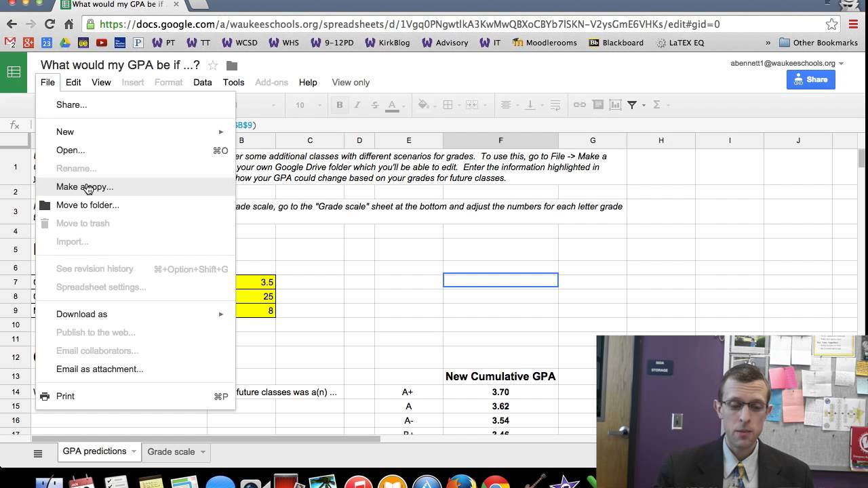Reload the page
The height and width of the screenshot is (488, 868).
[x=50, y=24]
